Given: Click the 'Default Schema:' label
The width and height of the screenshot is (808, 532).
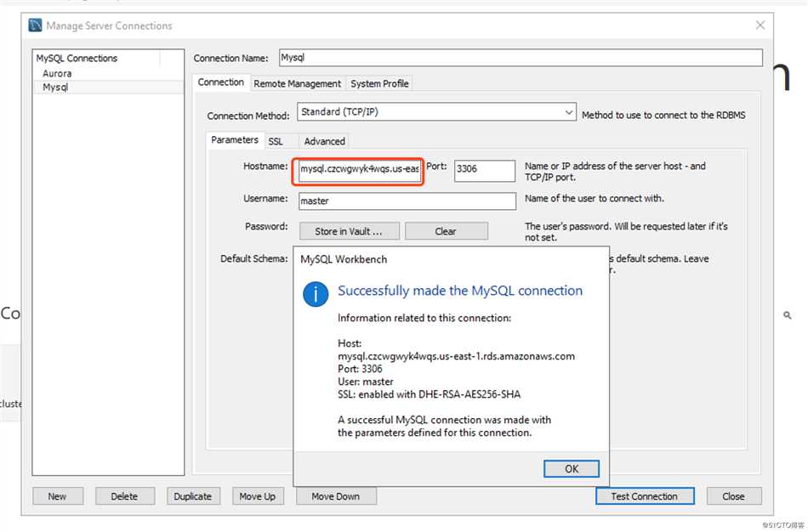Looking at the screenshot, I should (x=254, y=258).
